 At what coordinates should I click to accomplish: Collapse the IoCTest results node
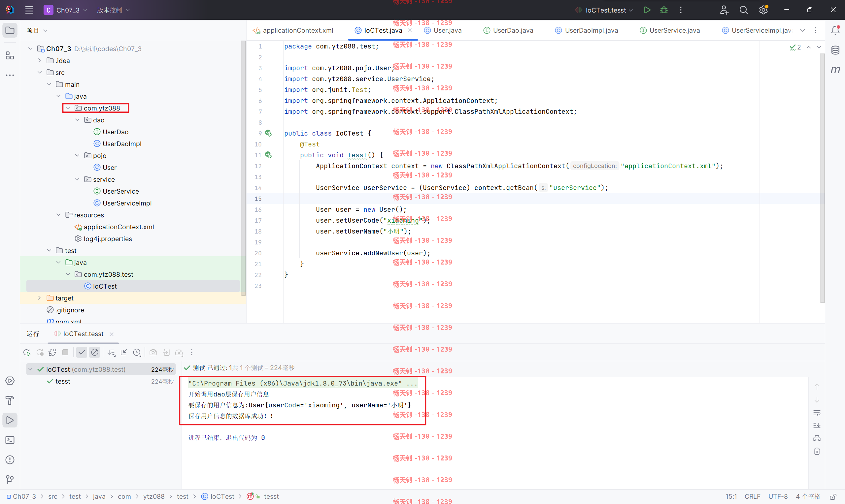point(30,369)
